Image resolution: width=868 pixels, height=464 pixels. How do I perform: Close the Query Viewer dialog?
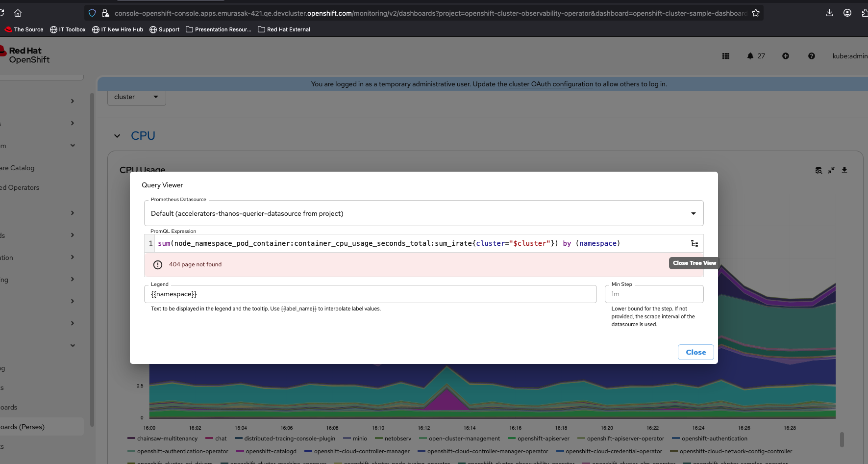[695, 352]
